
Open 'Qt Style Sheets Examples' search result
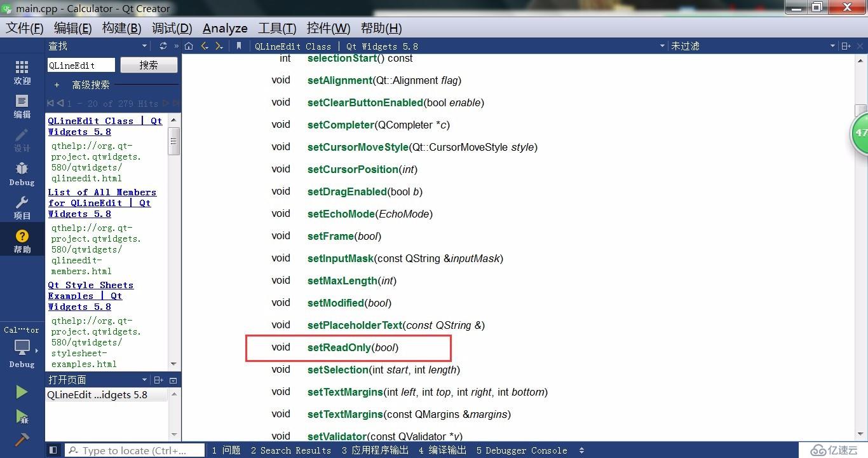click(x=91, y=296)
